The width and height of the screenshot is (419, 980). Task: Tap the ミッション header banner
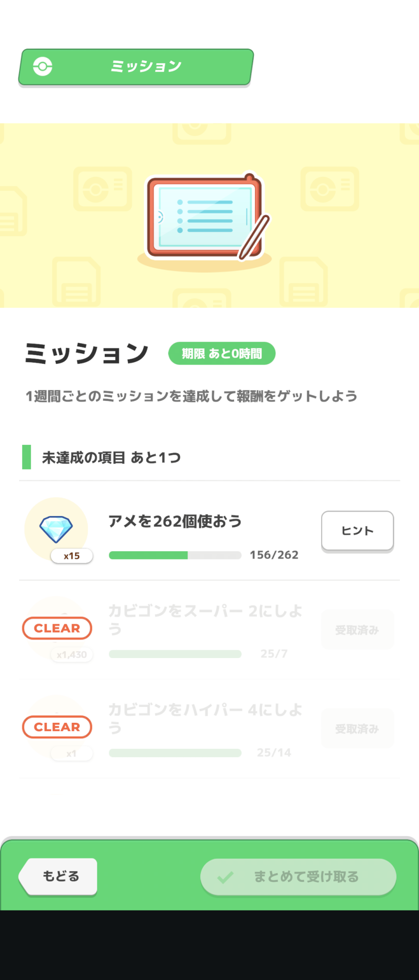pos(136,67)
